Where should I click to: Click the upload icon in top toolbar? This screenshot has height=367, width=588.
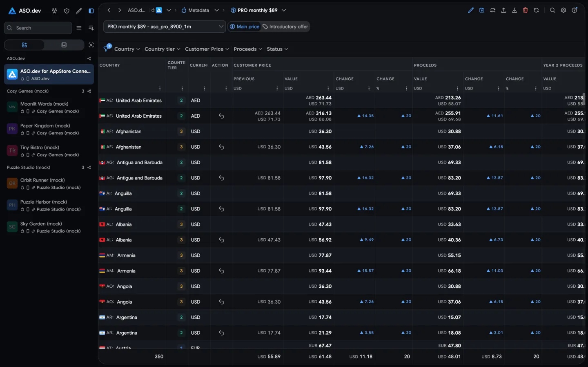[503, 10]
